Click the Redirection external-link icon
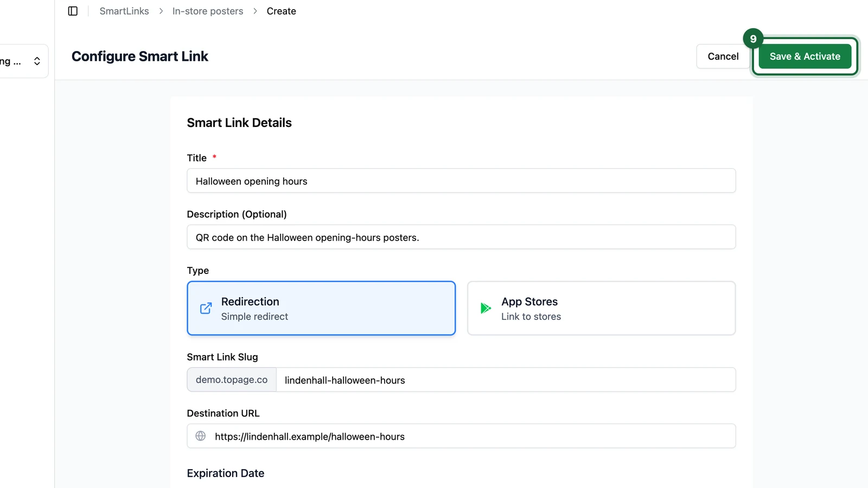Viewport: 868px width, 488px height. coord(206,308)
